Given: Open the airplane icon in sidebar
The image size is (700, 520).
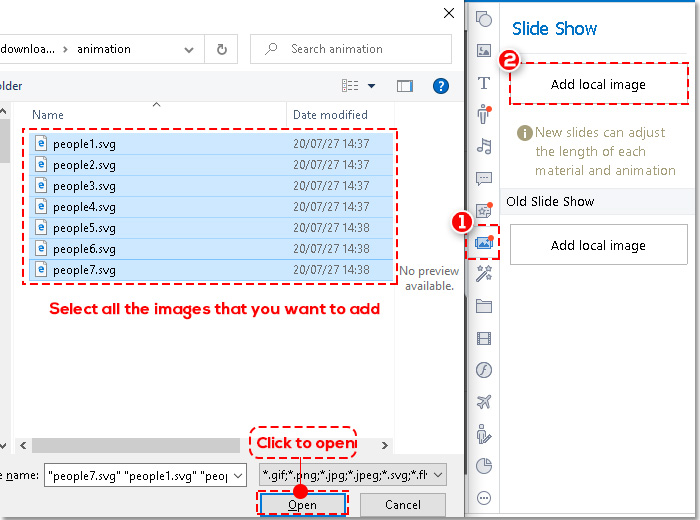Looking at the screenshot, I should [x=484, y=402].
